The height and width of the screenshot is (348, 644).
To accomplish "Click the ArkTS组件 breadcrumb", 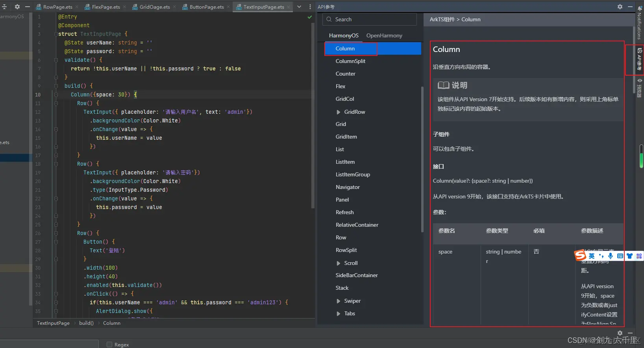I will coord(442,19).
